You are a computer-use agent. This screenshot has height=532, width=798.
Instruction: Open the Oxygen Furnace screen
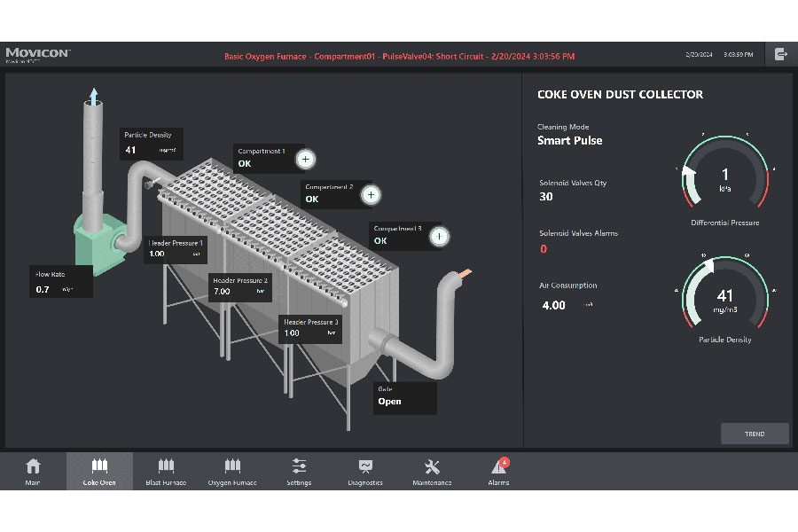232,471
